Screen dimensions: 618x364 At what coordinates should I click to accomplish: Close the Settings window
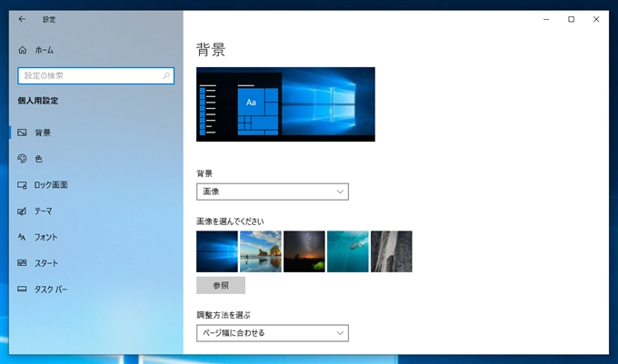[x=596, y=19]
